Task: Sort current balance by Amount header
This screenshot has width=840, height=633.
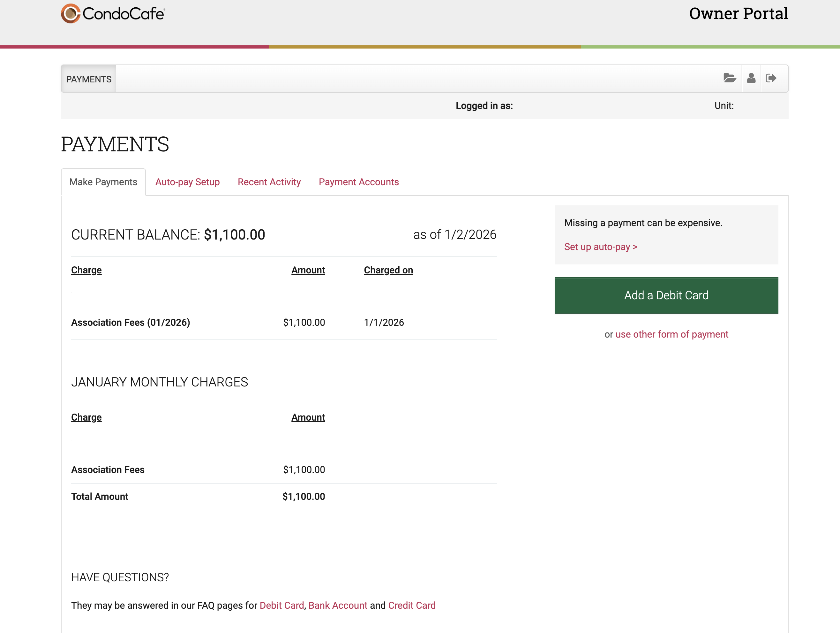Action: pos(308,270)
